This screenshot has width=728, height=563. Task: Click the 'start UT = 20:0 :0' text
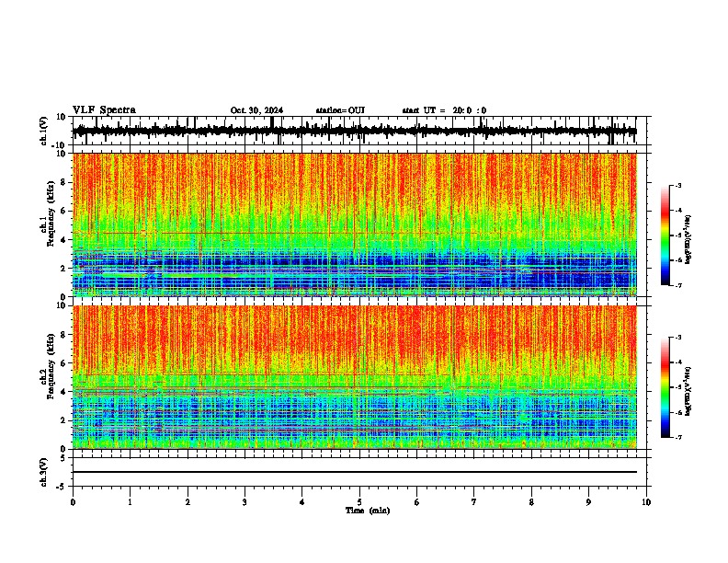tap(444, 110)
